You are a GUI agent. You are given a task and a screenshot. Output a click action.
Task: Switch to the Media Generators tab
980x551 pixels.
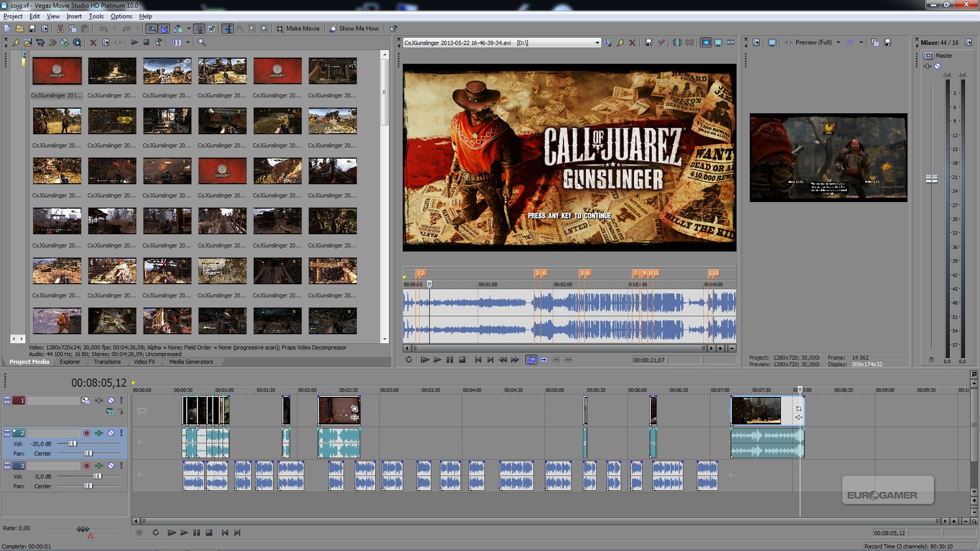(x=191, y=362)
